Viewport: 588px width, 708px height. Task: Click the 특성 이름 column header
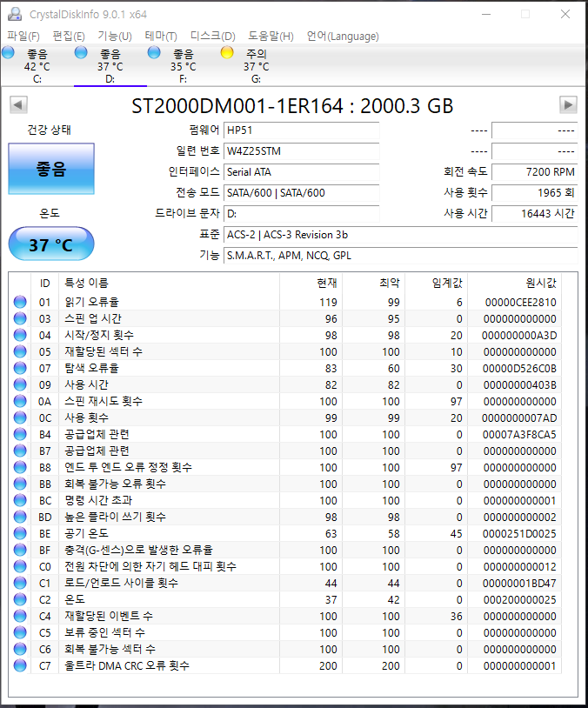[169, 283]
